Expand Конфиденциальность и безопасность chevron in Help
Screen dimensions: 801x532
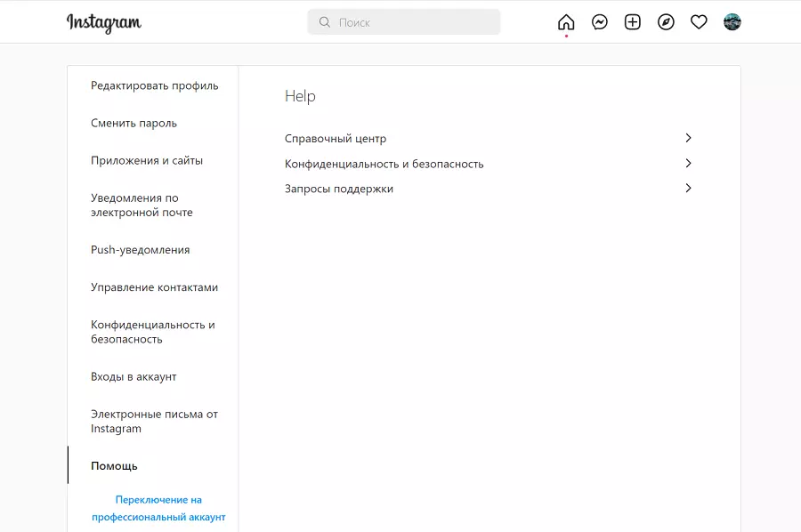[688, 163]
